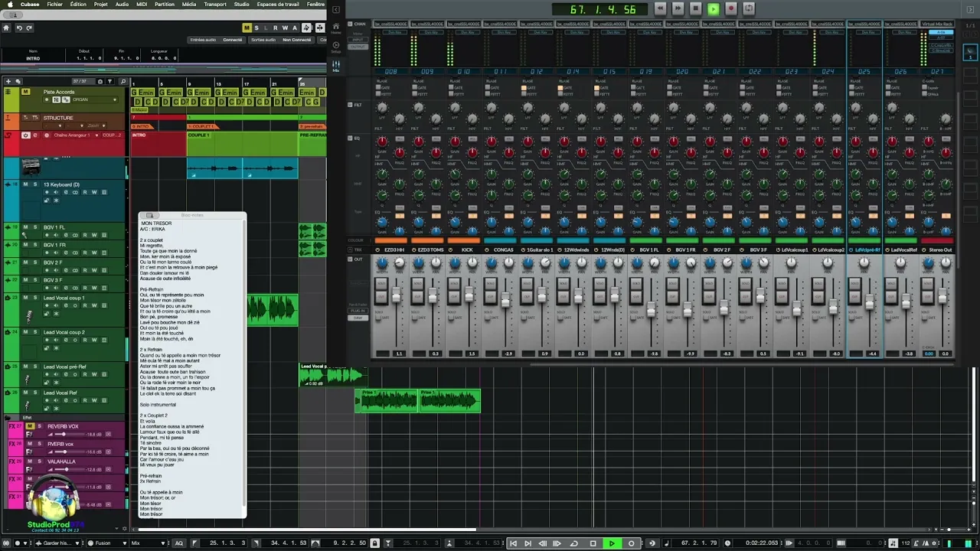Toggle loop mode in the mix rack transport
980x551 pixels.
point(748,8)
